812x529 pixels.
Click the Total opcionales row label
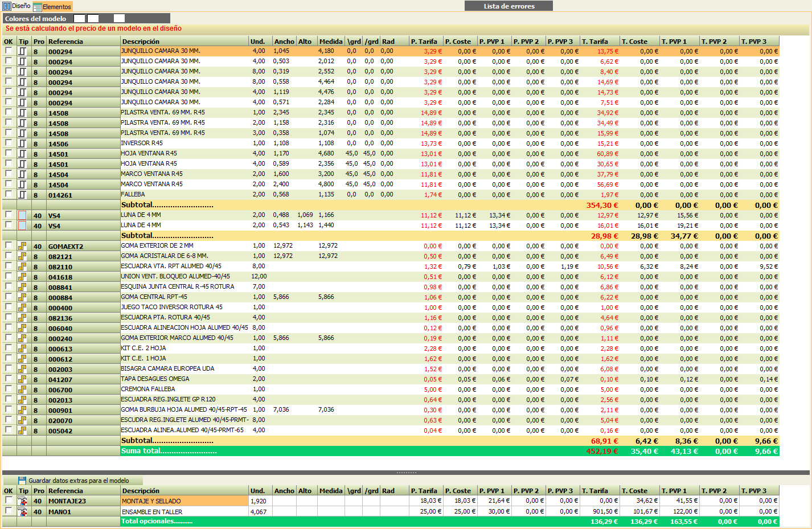click(x=157, y=521)
